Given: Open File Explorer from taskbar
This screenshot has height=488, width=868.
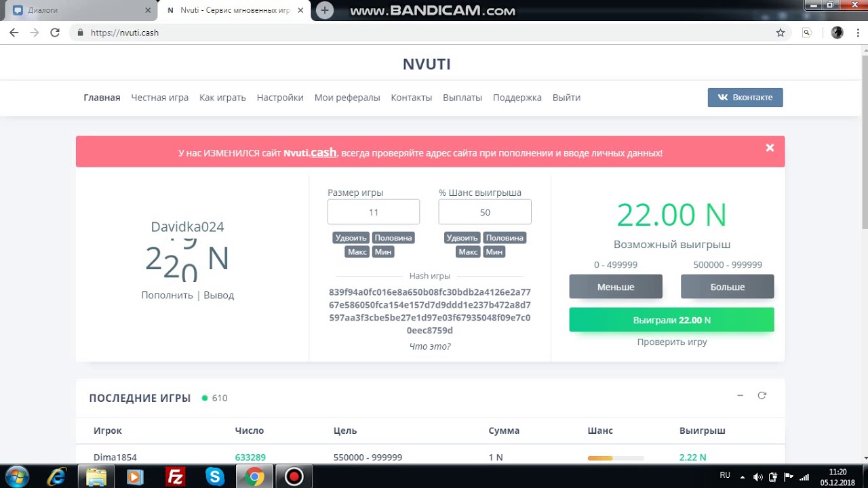Looking at the screenshot, I should 96,476.
